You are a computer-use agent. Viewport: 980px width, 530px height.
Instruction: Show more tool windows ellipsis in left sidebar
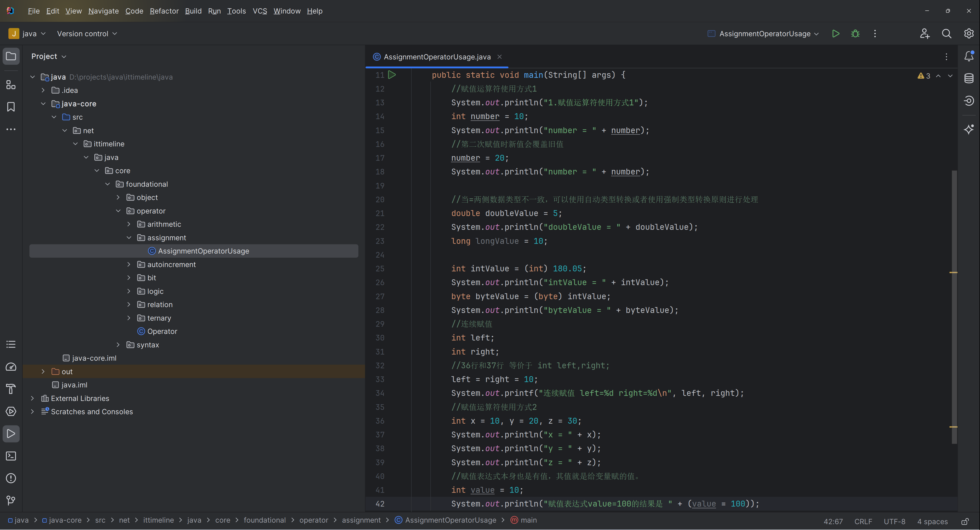[x=11, y=129]
